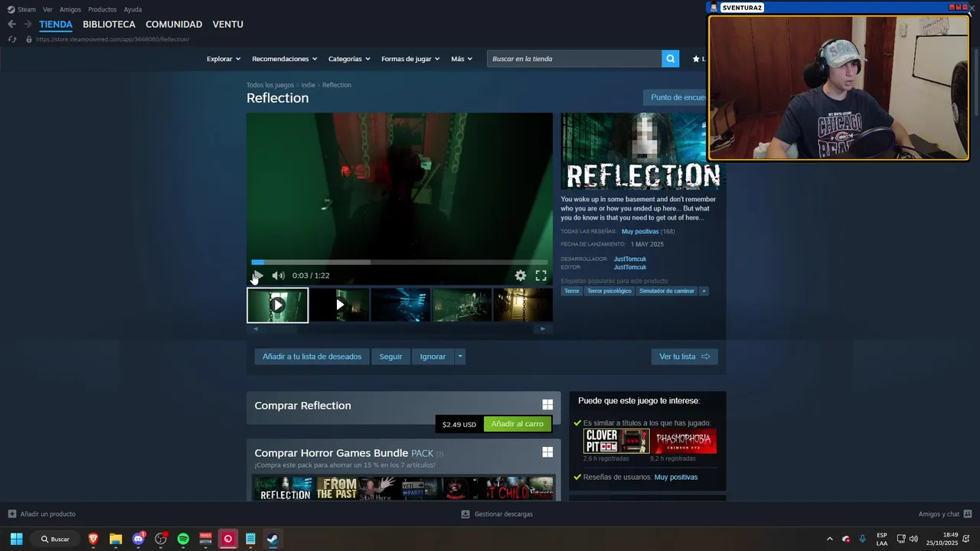This screenshot has width=980, height=551.
Task: Open editor JustTomcuk link
Action: tap(630, 268)
